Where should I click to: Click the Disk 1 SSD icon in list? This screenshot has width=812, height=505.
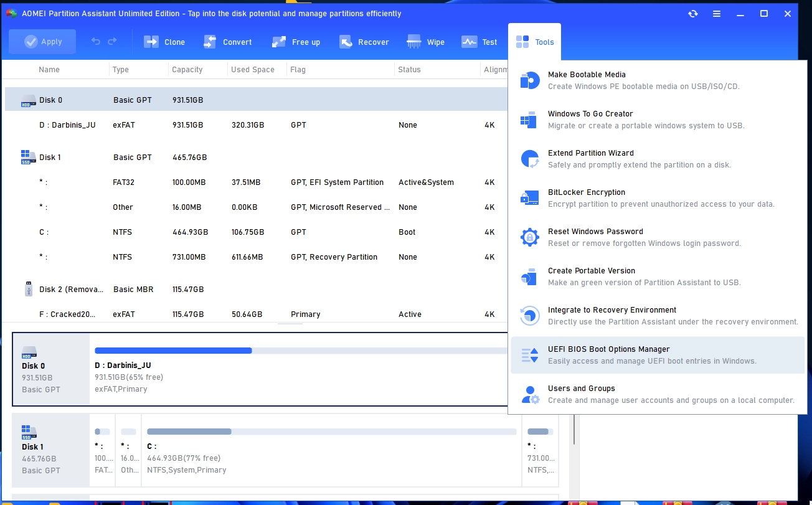point(29,156)
